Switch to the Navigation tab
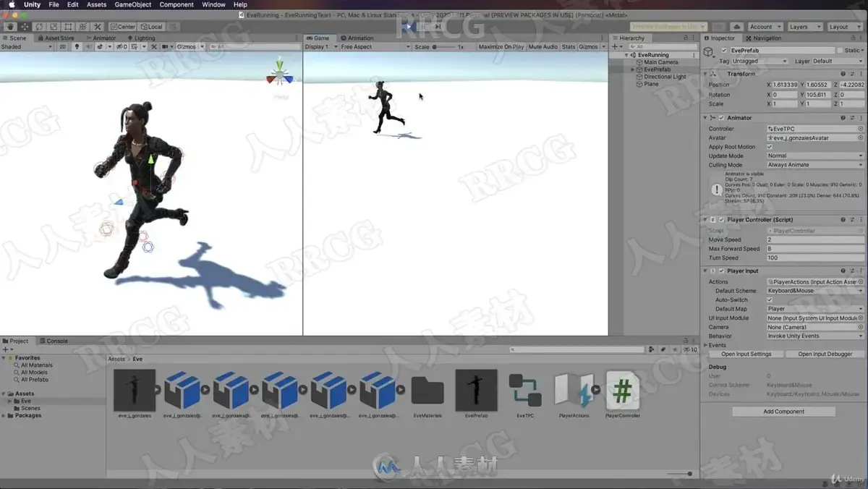This screenshot has width=868, height=489. click(763, 38)
